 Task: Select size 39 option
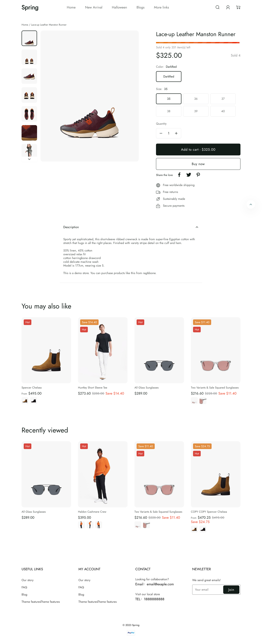196,111
